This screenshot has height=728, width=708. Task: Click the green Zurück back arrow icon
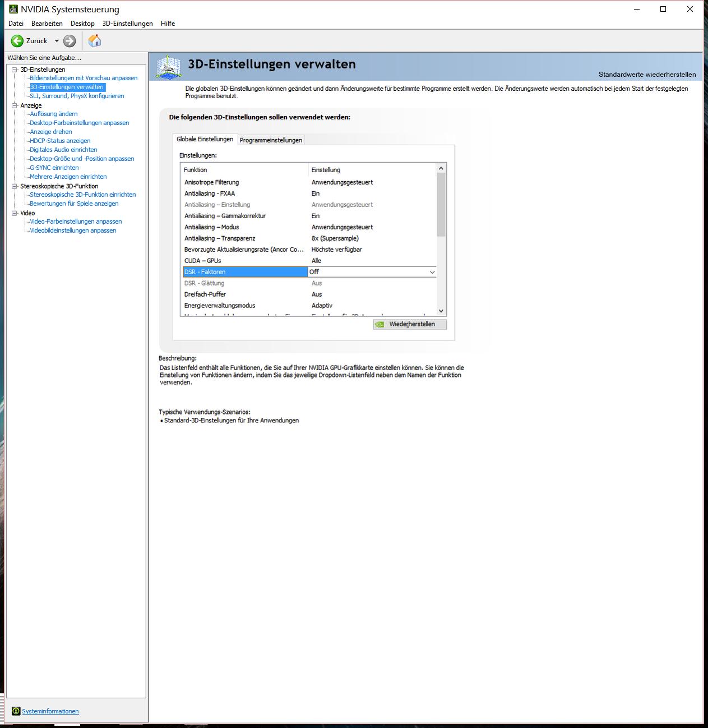pyautogui.click(x=17, y=41)
